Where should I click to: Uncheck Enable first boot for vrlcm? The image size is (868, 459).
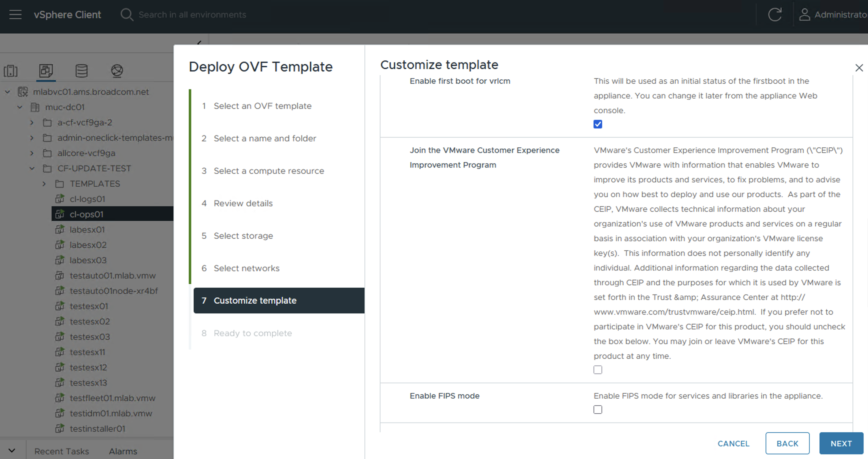click(x=598, y=124)
